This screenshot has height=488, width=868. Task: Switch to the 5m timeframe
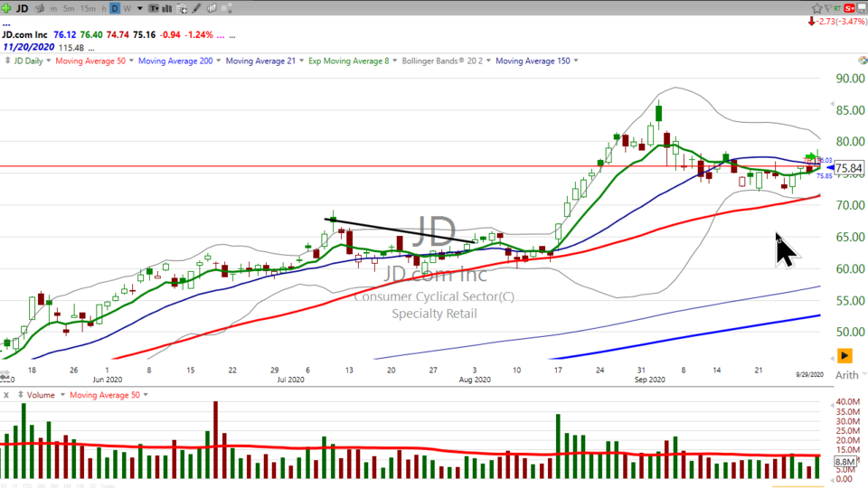pyautogui.click(x=69, y=9)
